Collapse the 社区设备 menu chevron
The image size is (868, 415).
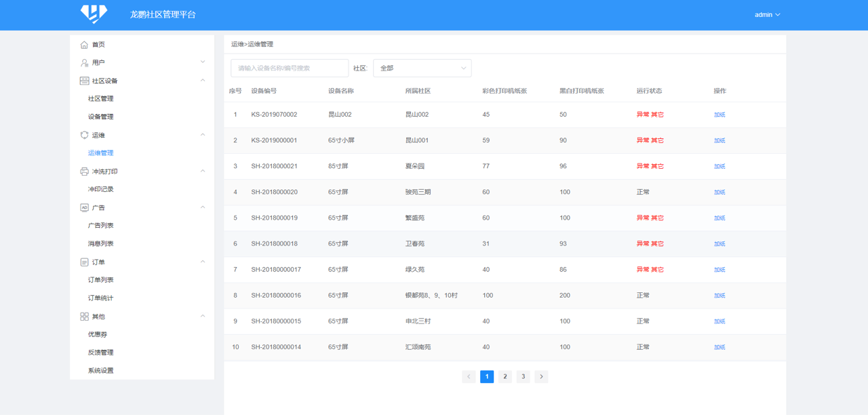tap(203, 80)
